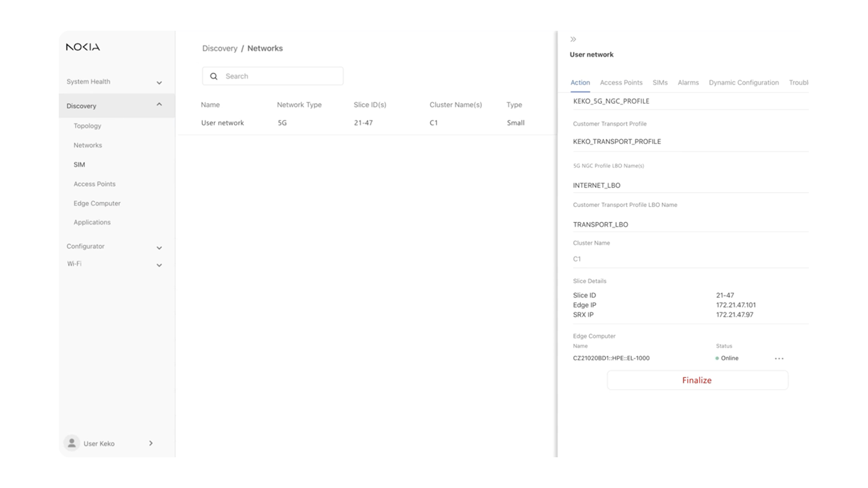The image size is (868, 488).
Task: Collapse the Discovery section
Action: pyautogui.click(x=159, y=105)
